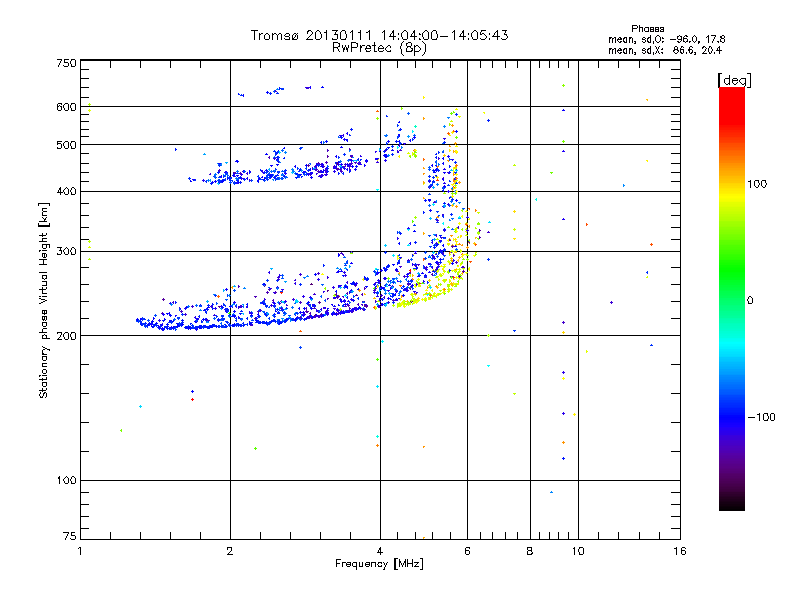
Task: Click the y-axis tick label '200'
Action: (x=66, y=336)
